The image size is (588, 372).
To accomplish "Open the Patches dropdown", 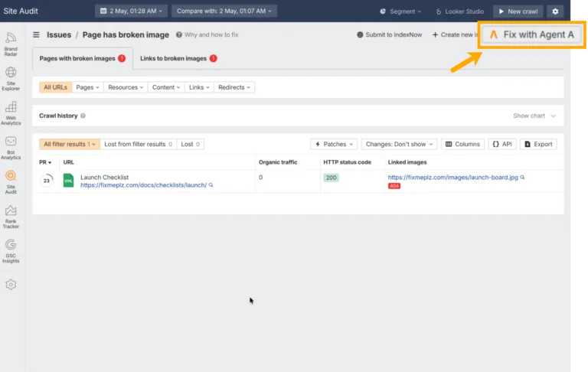I will 334,144.
